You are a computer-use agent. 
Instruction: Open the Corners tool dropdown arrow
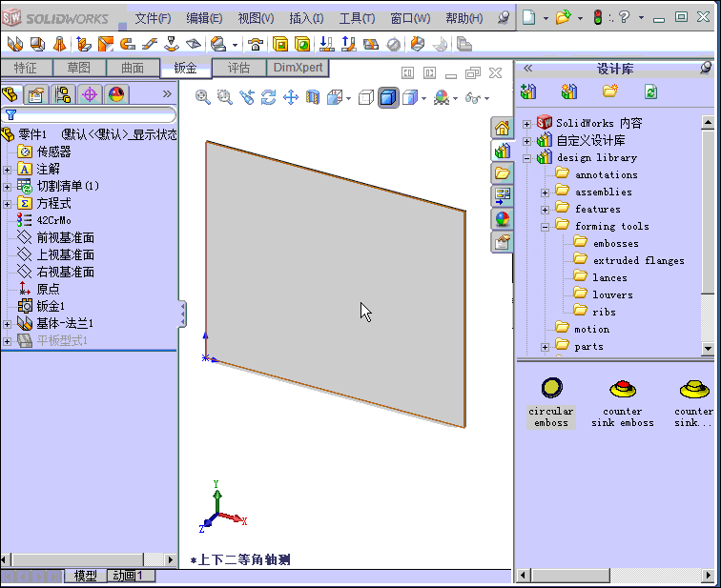click(235, 45)
